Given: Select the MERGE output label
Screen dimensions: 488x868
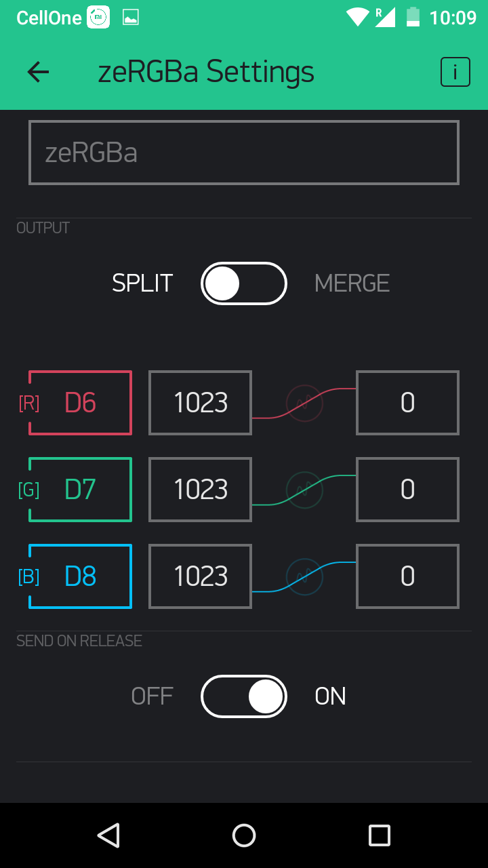Looking at the screenshot, I should point(352,283).
